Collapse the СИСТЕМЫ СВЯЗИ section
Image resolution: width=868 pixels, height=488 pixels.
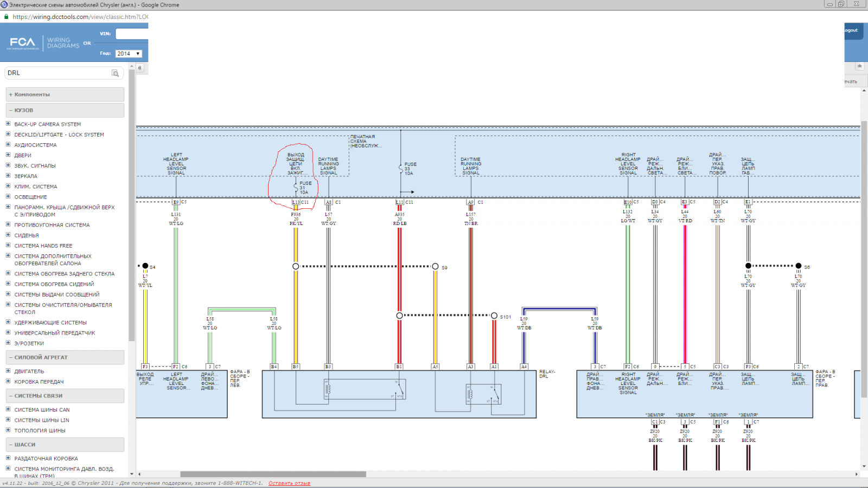pos(65,396)
